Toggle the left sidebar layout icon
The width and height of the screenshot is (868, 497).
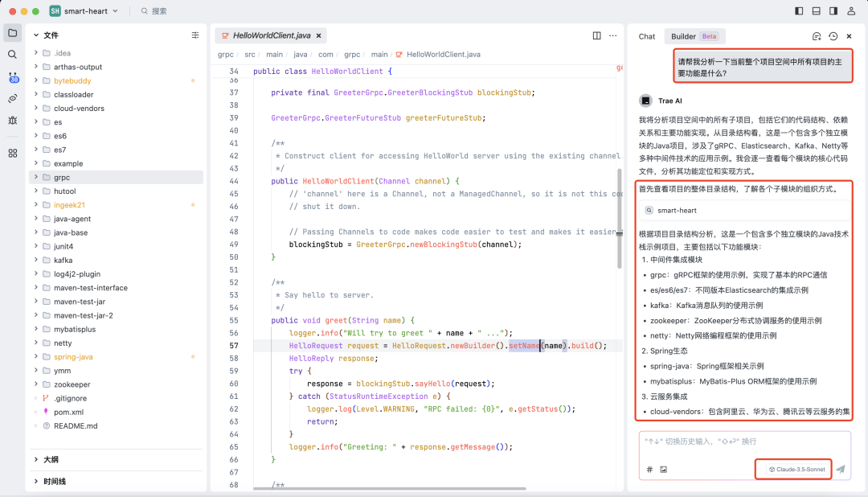[799, 11]
